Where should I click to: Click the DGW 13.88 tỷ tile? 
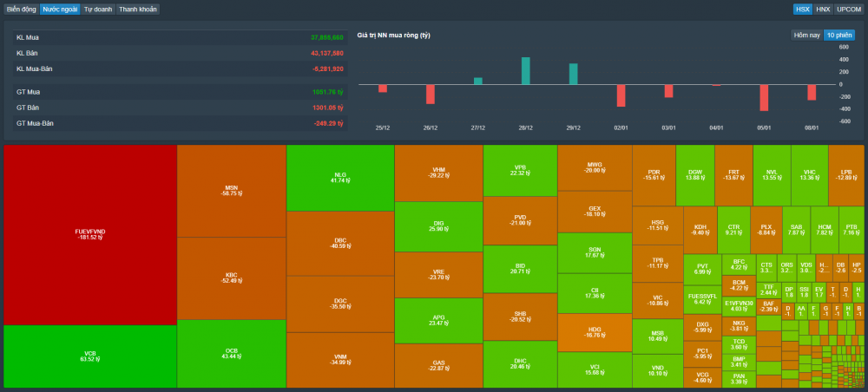pos(694,176)
